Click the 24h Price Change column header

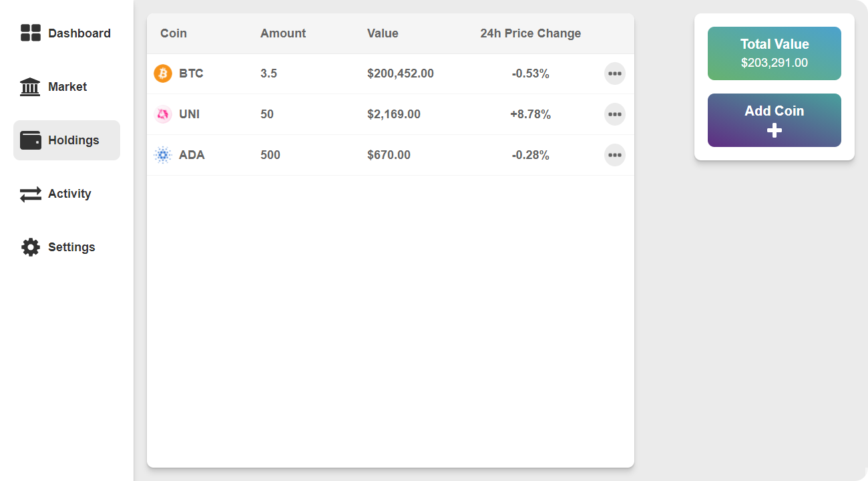click(x=530, y=33)
